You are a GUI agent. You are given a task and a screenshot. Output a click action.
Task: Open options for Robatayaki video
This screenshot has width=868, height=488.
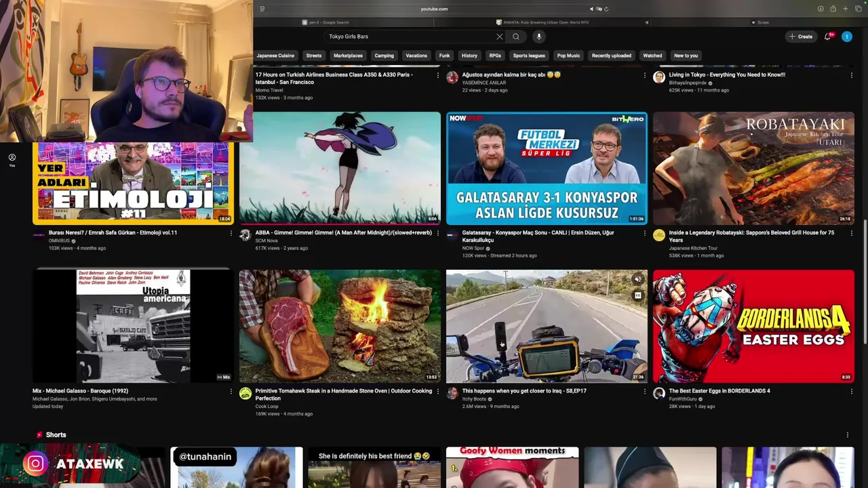(x=851, y=233)
